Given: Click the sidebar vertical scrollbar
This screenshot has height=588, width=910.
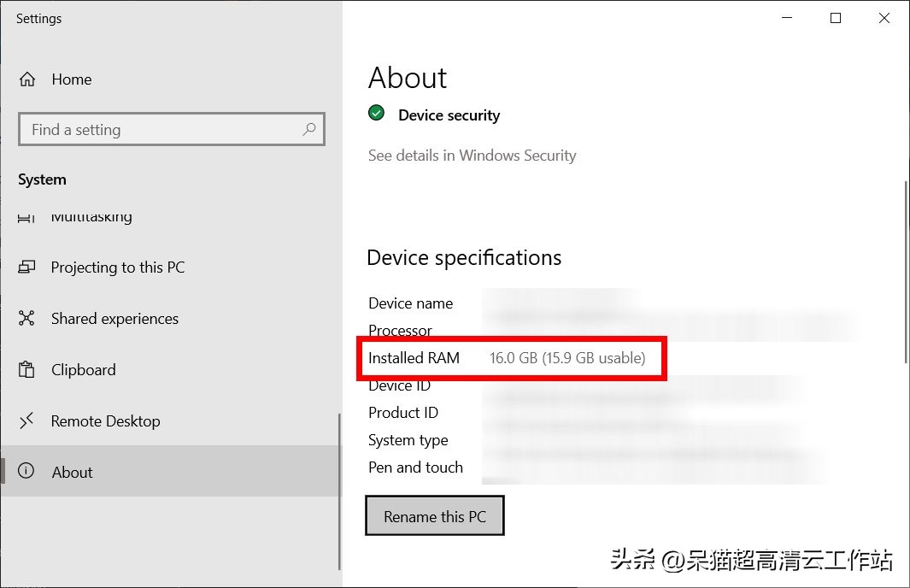Looking at the screenshot, I should pyautogui.click(x=339, y=491).
